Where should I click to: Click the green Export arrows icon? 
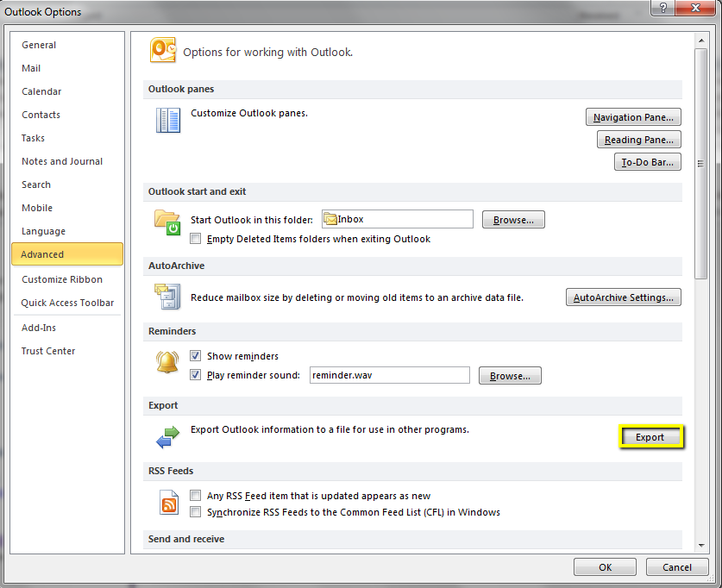(167, 437)
